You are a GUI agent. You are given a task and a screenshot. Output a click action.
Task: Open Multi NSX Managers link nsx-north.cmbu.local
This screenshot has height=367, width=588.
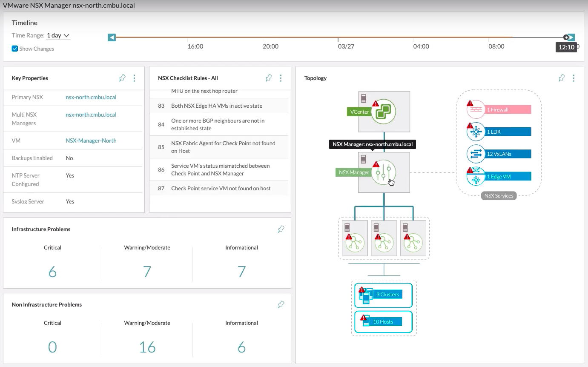pos(91,115)
